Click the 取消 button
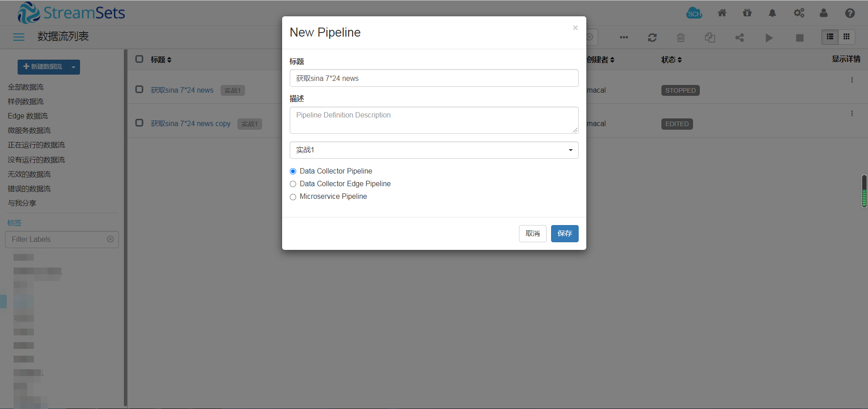This screenshot has width=868, height=409. click(533, 234)
